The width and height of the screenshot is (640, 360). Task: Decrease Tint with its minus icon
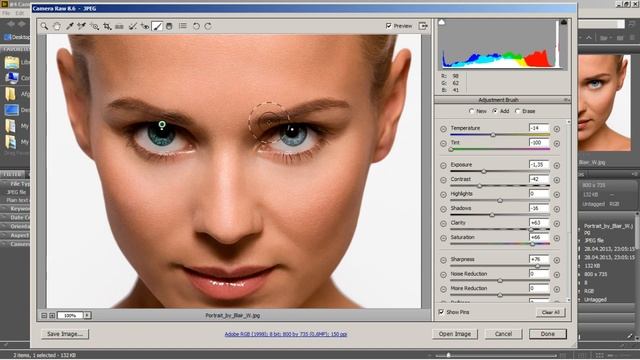pos(443,144)
